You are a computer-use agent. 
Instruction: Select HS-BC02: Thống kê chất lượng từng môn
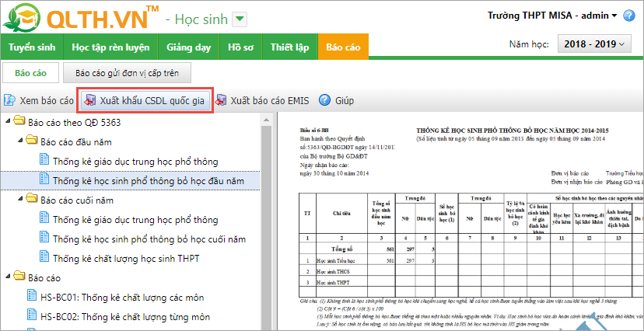click(x=125, y=317)
